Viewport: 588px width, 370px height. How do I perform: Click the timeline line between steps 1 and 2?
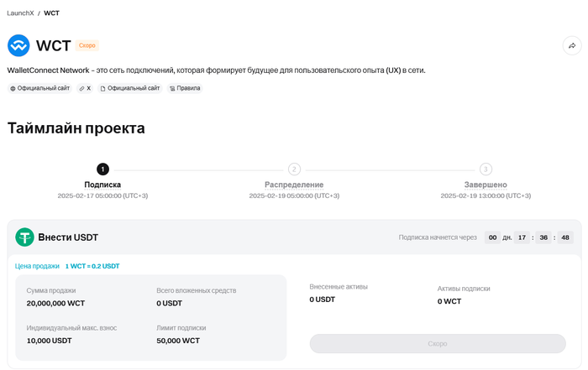tap(198, 169)
